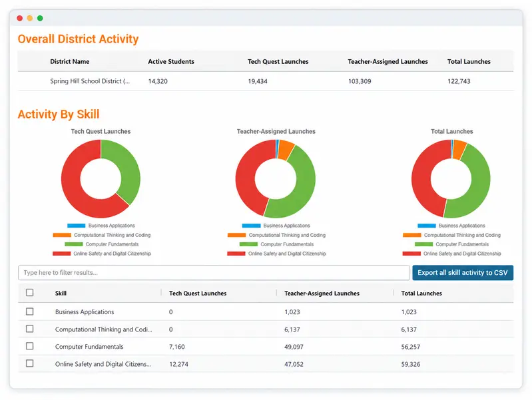Toggle Business Applications legend swatch under Tech Quest chart

(x=77, y=226)
